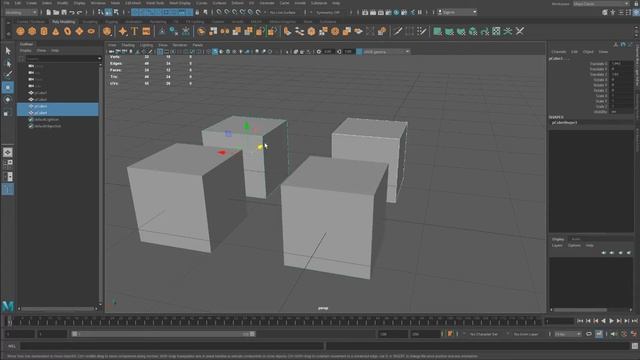Toggle select-by-object-type mode button

[108, 12]
